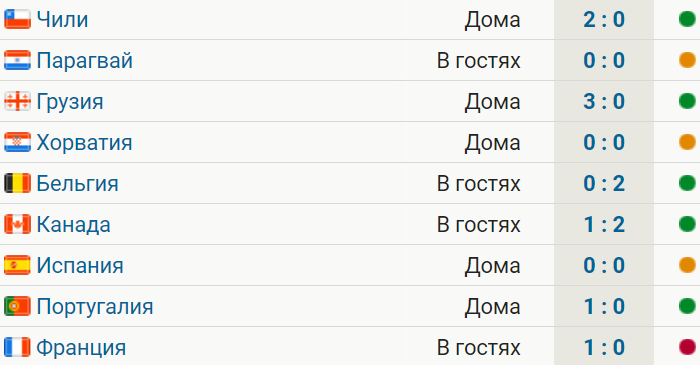Viewport: 700px width, 365px height.
Task: Click the Chile flag icon
Action: point(17,19)
